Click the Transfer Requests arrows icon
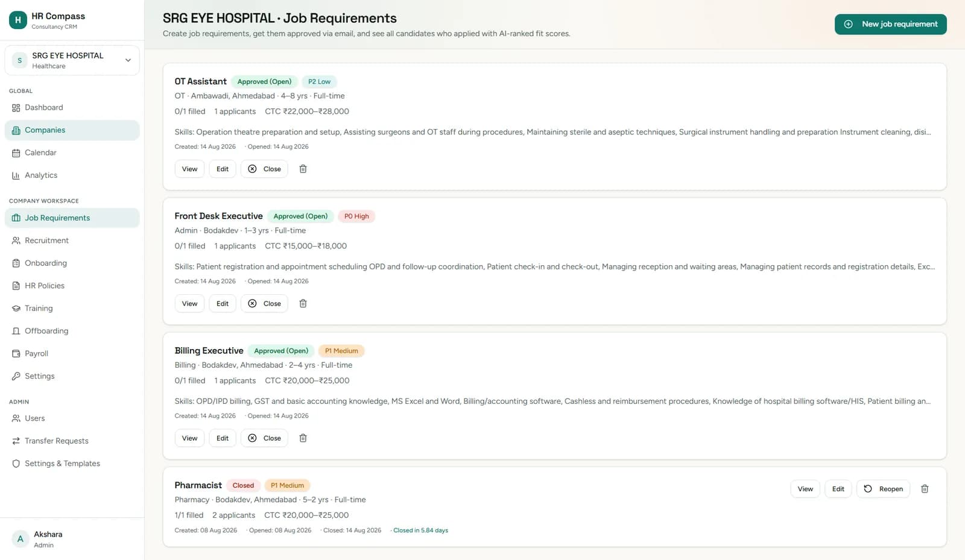The height and width of the screenshot is (560, 965). (16, 441)
